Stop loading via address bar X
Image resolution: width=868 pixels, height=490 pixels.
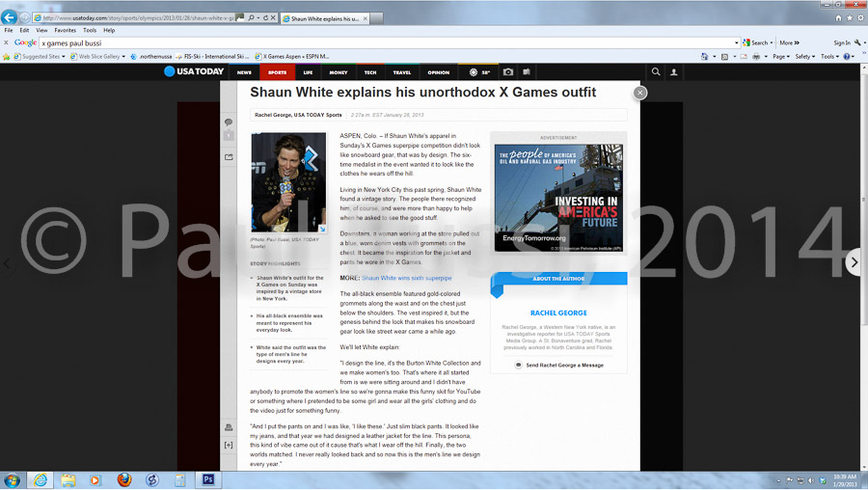click(273, 17)
